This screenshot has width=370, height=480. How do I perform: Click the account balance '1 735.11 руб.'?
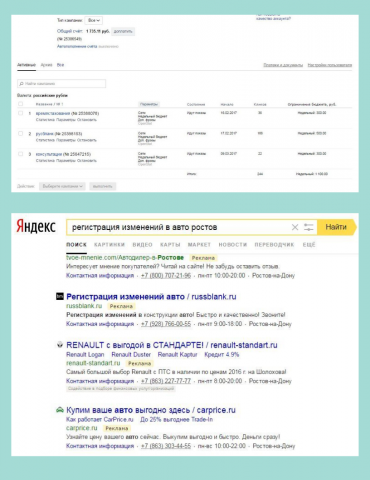98,31
